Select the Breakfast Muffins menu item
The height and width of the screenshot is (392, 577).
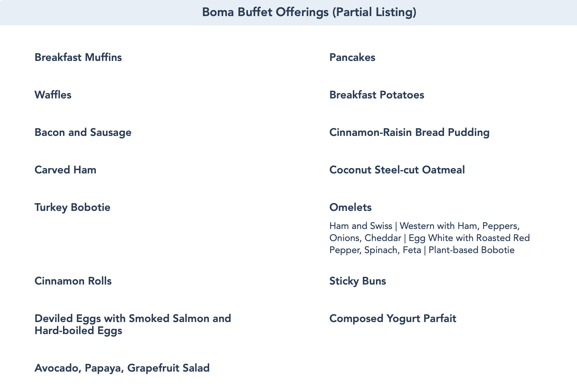pyautogui.click(x=78, y=57)
